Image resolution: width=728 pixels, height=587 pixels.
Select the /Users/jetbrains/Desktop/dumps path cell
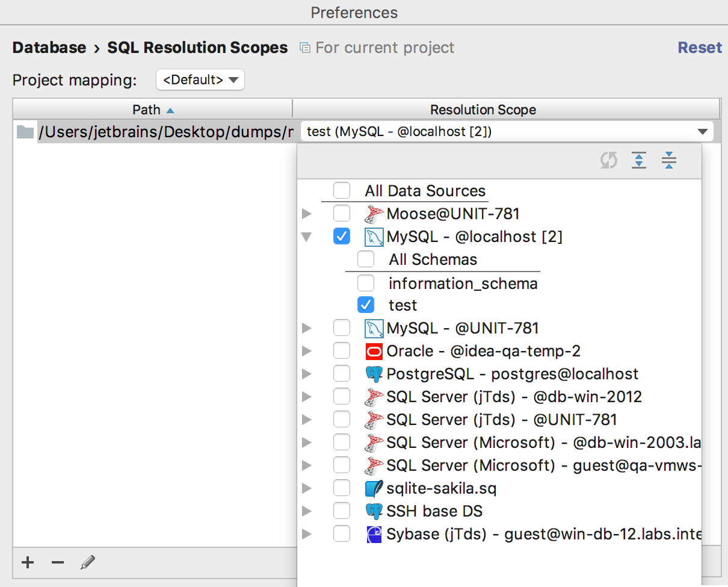coord(155,131)
